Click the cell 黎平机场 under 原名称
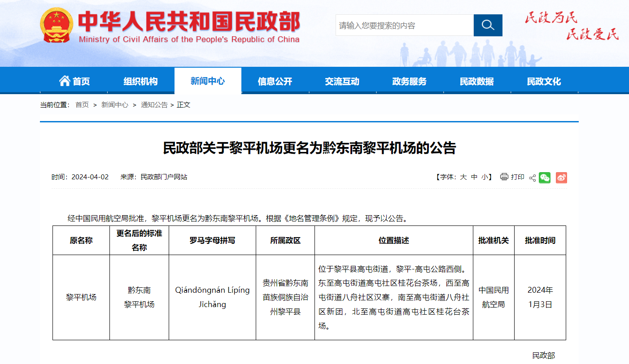 point(81,297)
